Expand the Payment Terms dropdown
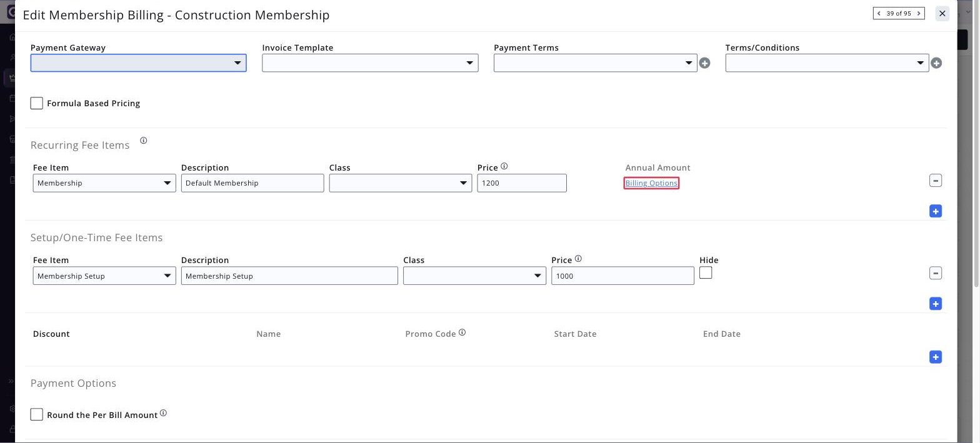Screen dimensions: 980x443 coord(595,62)
